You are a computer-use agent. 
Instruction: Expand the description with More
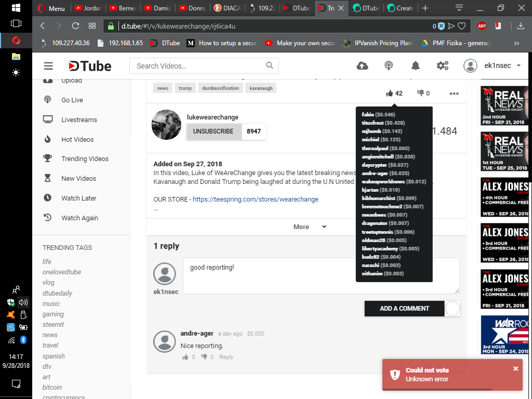pos(310,227)
